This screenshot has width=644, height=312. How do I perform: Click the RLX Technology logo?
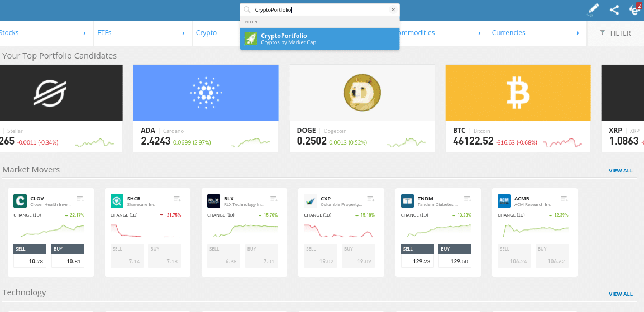(214, 201)
